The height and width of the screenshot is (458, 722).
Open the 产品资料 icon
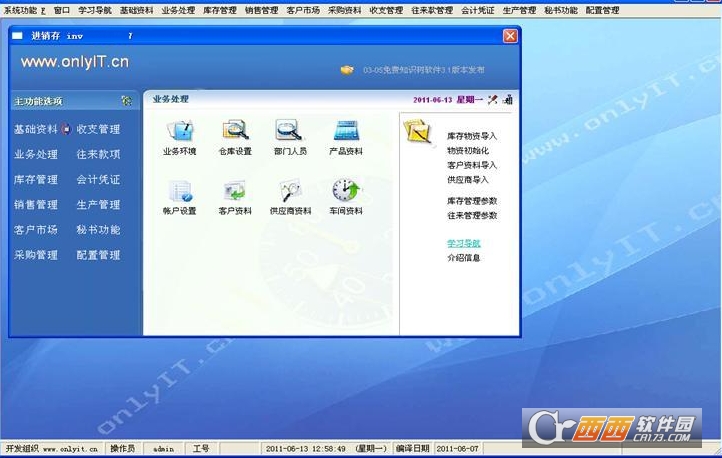coord(346,131)
